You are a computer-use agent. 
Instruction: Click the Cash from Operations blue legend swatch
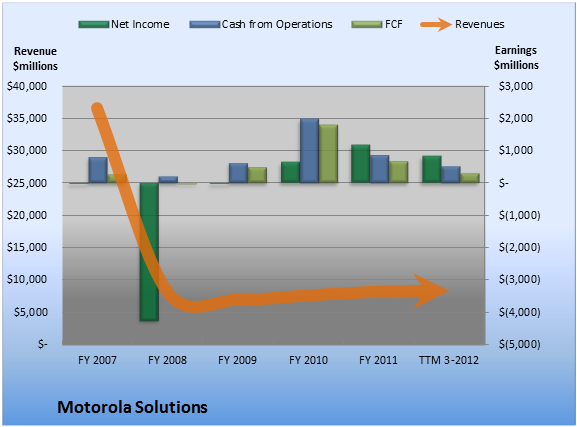pos(205,25)
